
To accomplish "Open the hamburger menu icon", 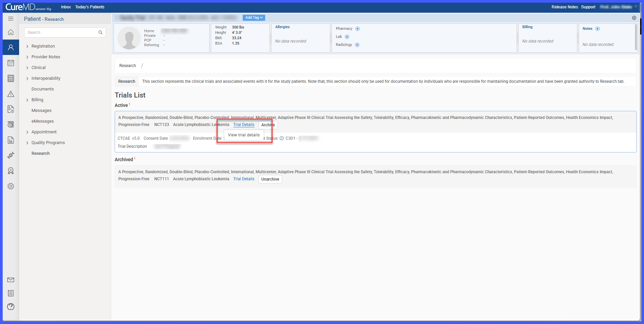I will pyautogui.click(x=11, y=19).
